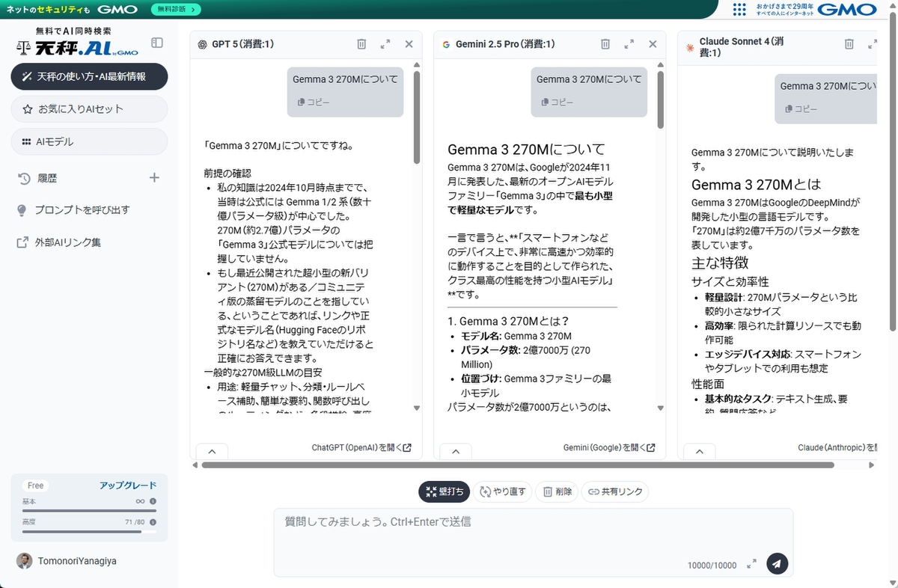
Task: Click Claude Sonnet 4 panel title
Action: [742, 47]
